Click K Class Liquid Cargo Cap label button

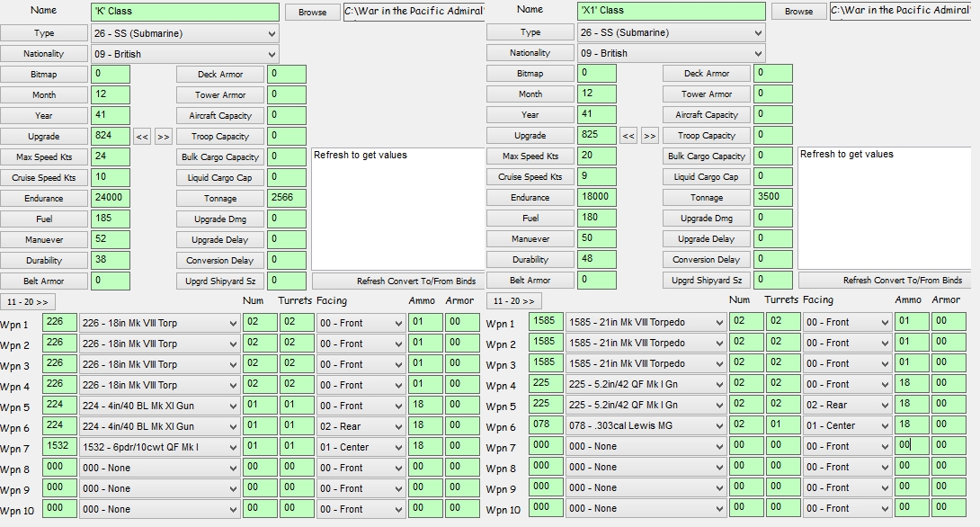point(220,177)
